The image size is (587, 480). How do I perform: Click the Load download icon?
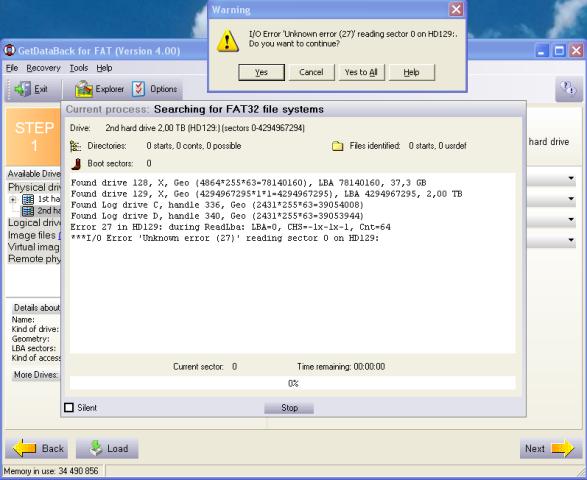[x=96, y=448]
